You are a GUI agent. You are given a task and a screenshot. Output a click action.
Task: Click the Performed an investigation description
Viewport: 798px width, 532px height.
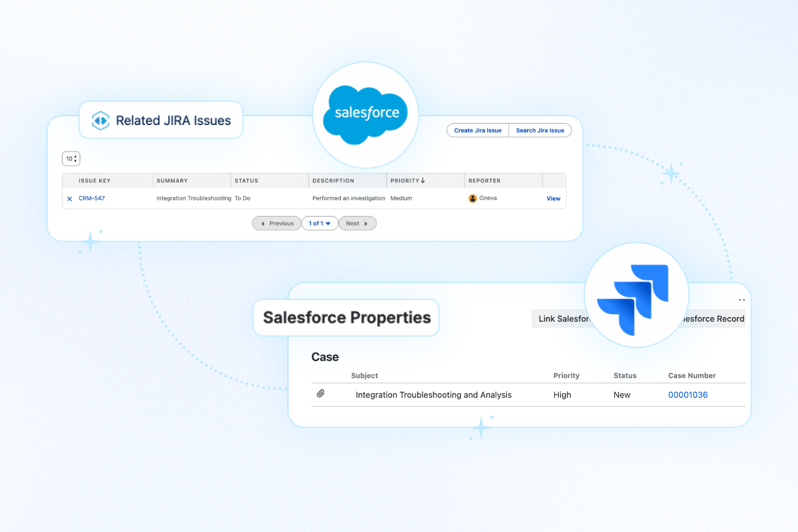coord(348,198)
